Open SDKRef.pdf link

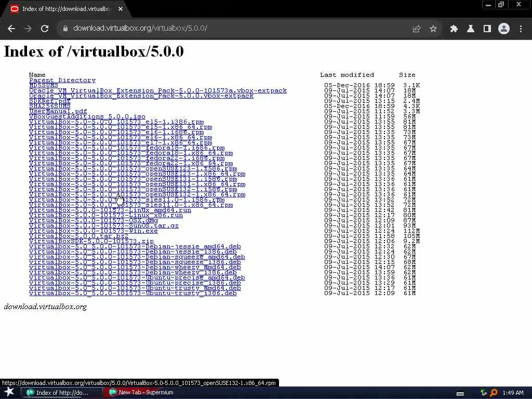[49, 101]
